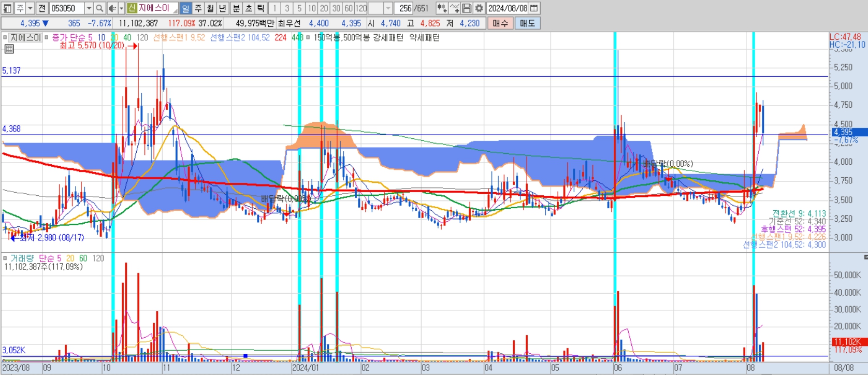Click the -7.67% change rate in quote bar
This screenshot has width=868, height=375.
(x=99, y=23)
